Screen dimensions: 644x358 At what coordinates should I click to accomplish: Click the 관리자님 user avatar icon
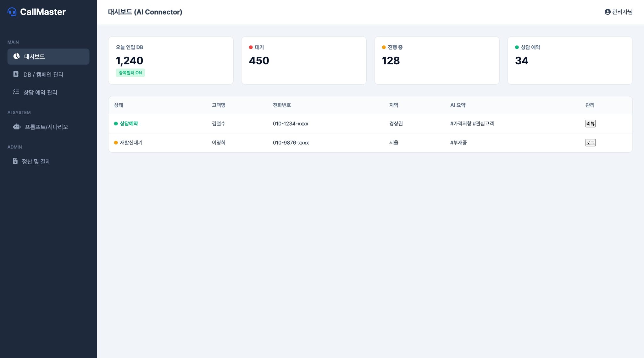point(608,12)
